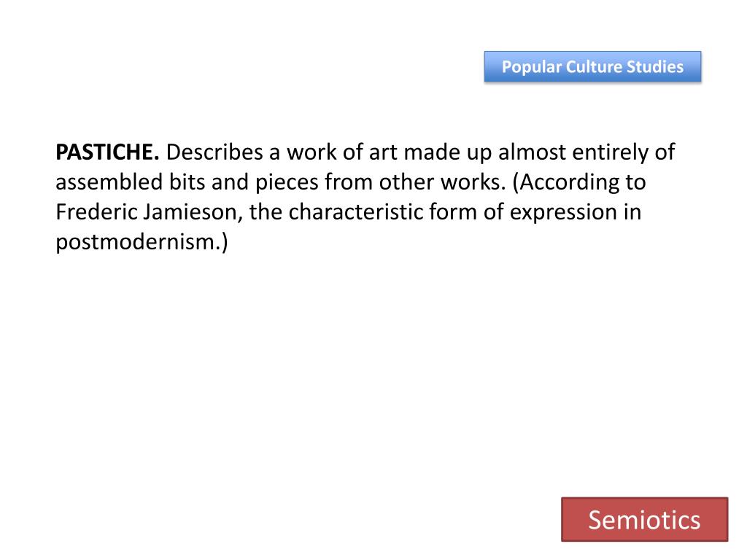Open the red Semiotics button
747x560 pixels.
coord(644,519)
